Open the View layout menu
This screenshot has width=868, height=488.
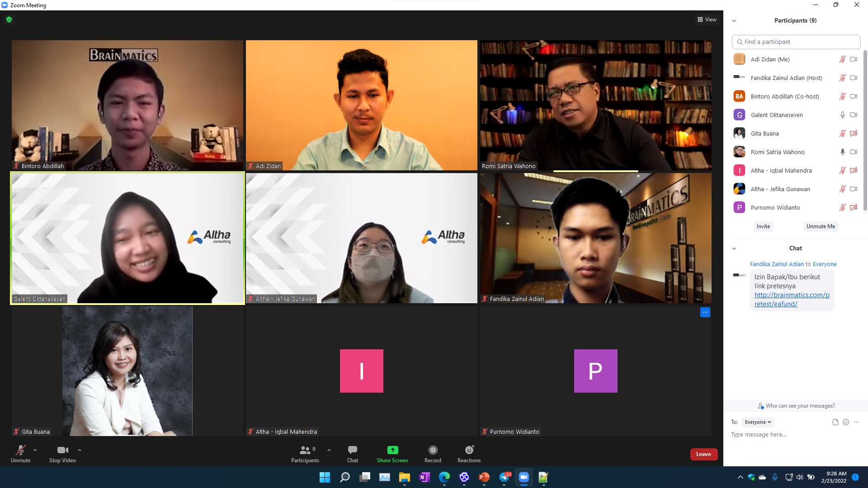[707, 19]
